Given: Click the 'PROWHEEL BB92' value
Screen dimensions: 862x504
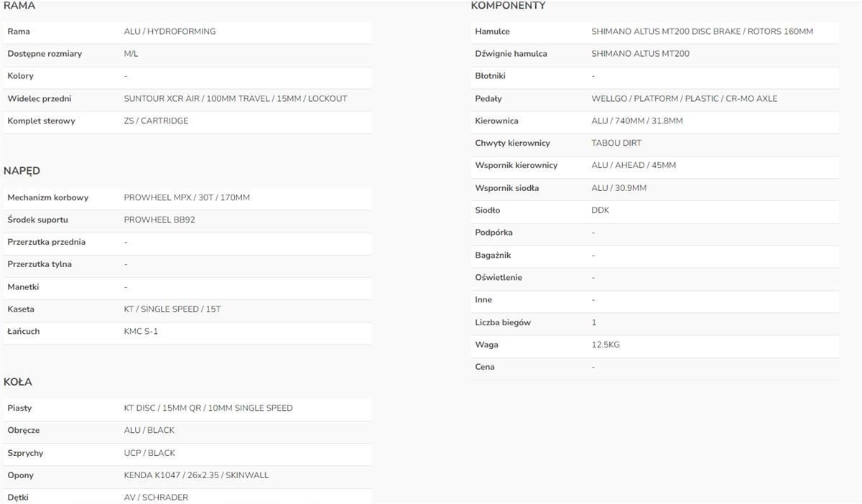Looking at the screenshot, I should point(159,220).
